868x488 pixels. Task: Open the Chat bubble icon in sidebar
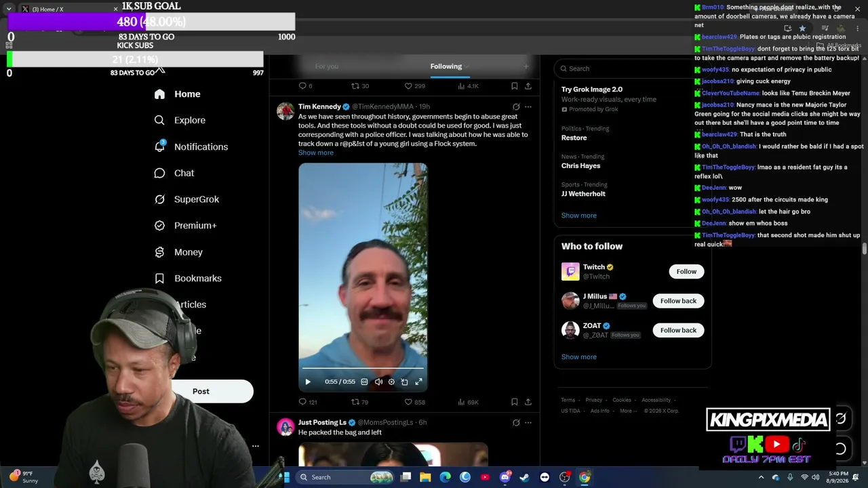click(x=159, y=173)
